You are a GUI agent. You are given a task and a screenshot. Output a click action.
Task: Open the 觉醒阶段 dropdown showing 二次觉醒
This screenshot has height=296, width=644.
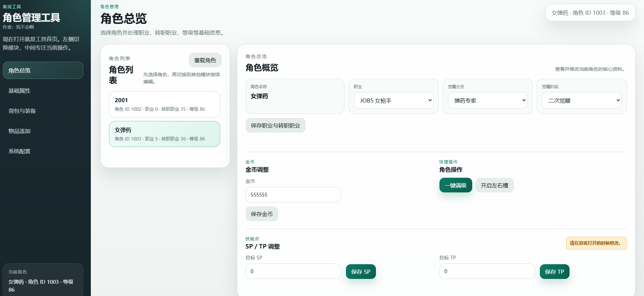[x=582, y=100]
